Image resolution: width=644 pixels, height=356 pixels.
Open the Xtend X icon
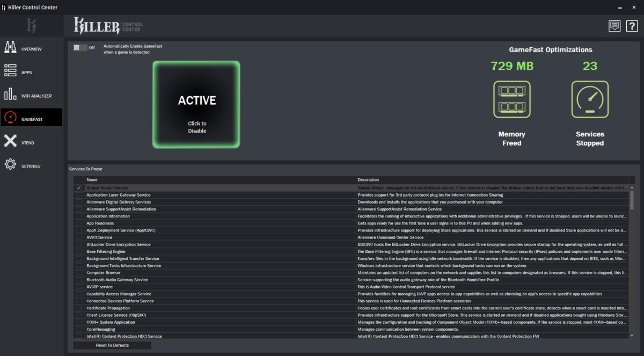click(10, 141)
